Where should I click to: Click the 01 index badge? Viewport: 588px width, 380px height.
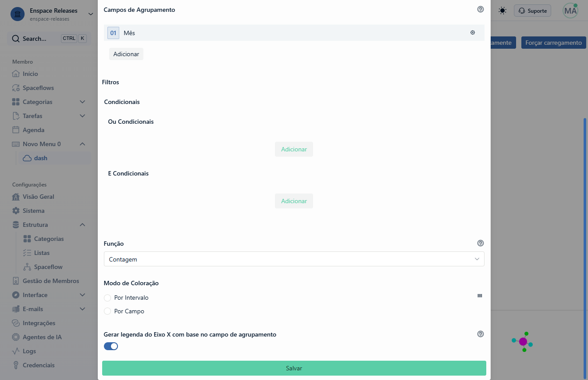pyautogui.click(x=113, y=33)
